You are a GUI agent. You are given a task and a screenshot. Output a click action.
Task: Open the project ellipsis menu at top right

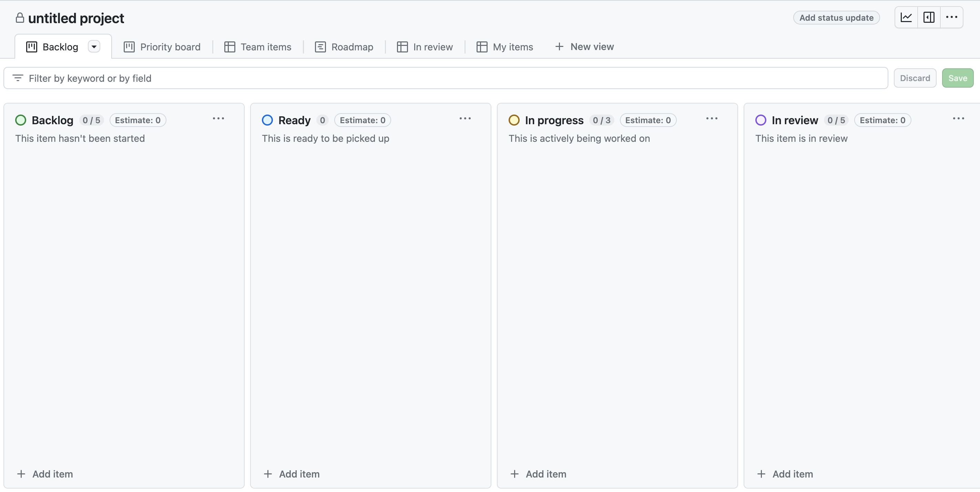[x=952, y=17]
